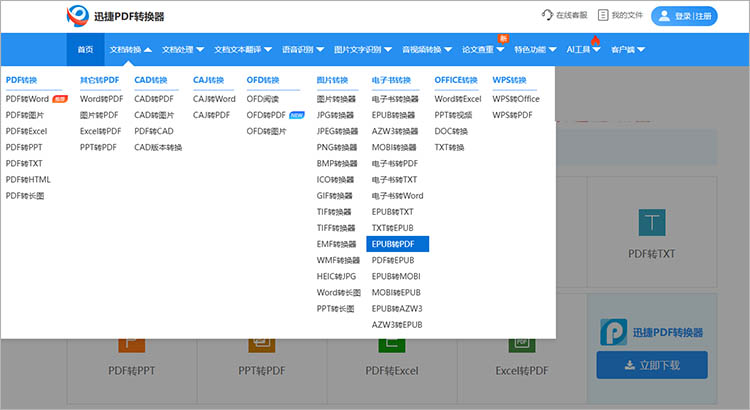The image size is (750, 410).
Task: Select 电子书转Word menu item
Action: point(397,196)
